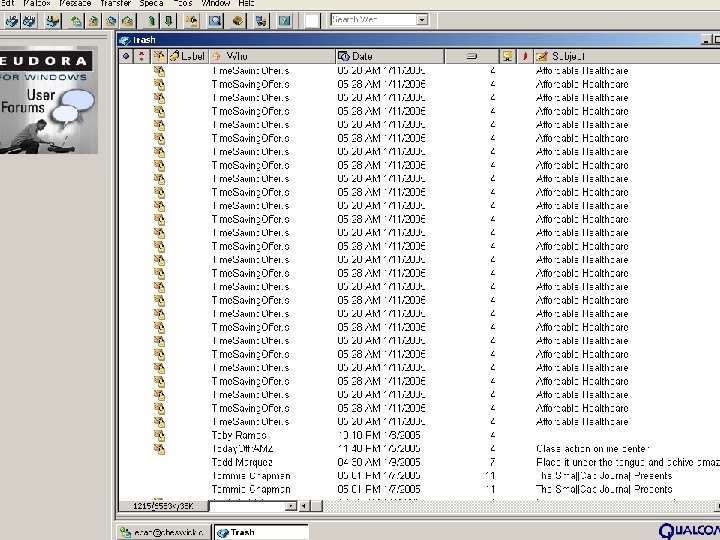Sort by the Server Status column header
The width and height of the screenshot is (720, 540).
(x=507, y=56)
